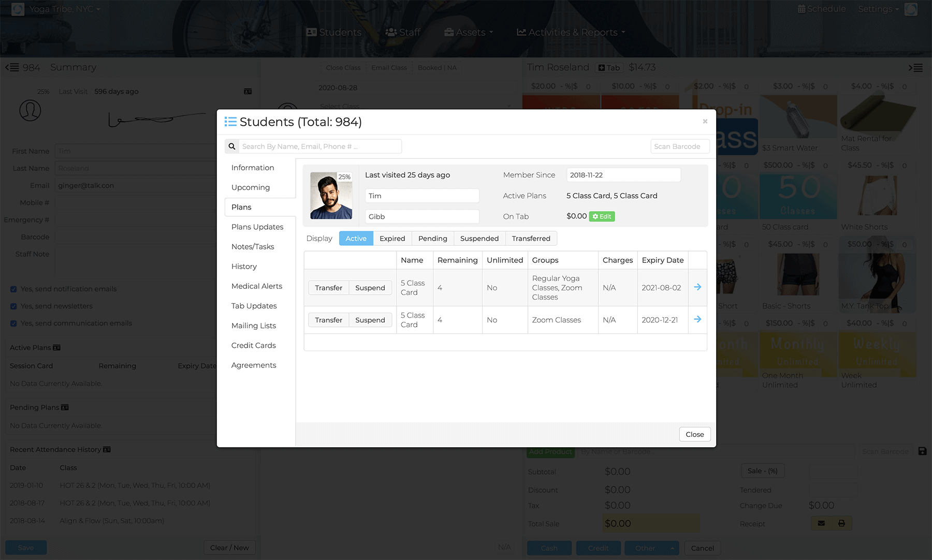
Task: Open Mailing Lists section
Action: point(254,326)
